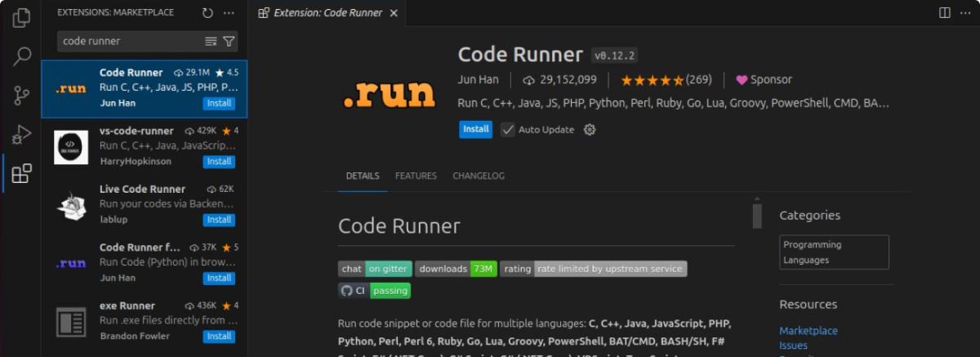Screen dimensions: 980x357
Task: Open the Search view icon
Action: tap(22, 56)
